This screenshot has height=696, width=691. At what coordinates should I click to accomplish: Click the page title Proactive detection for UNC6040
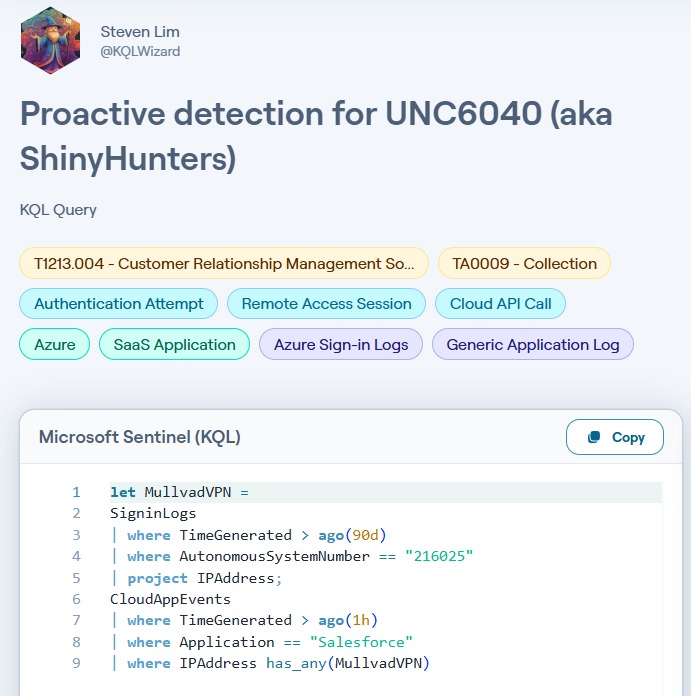316,136
